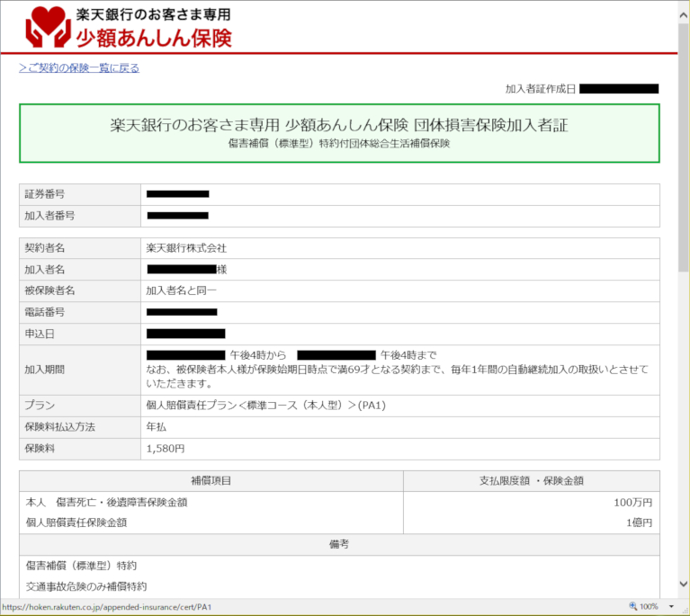Go back via ご契約の保険一覧に戻る link

point(79,68)
